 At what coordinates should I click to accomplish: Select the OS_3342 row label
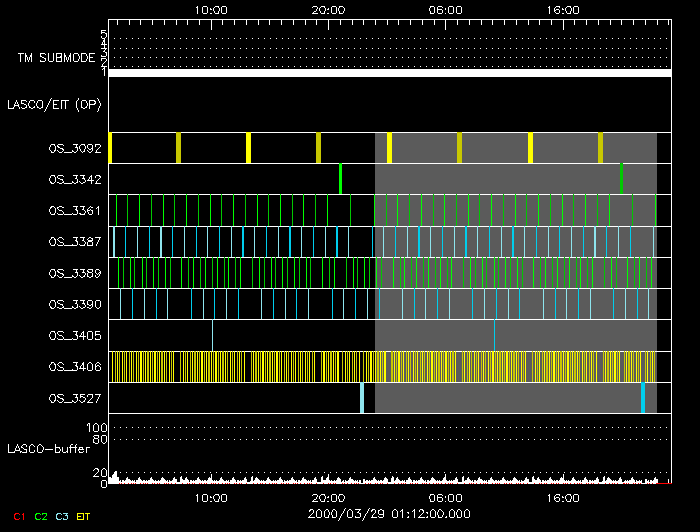(x=75, y=179)
